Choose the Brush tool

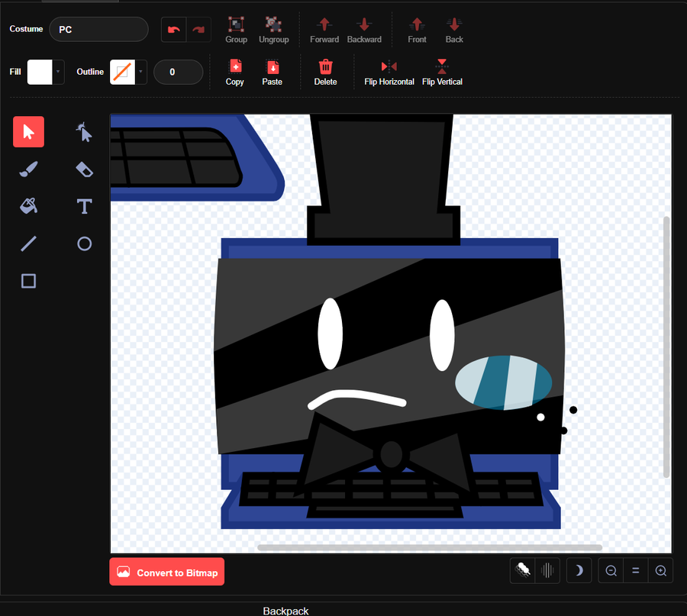[28, 169]
